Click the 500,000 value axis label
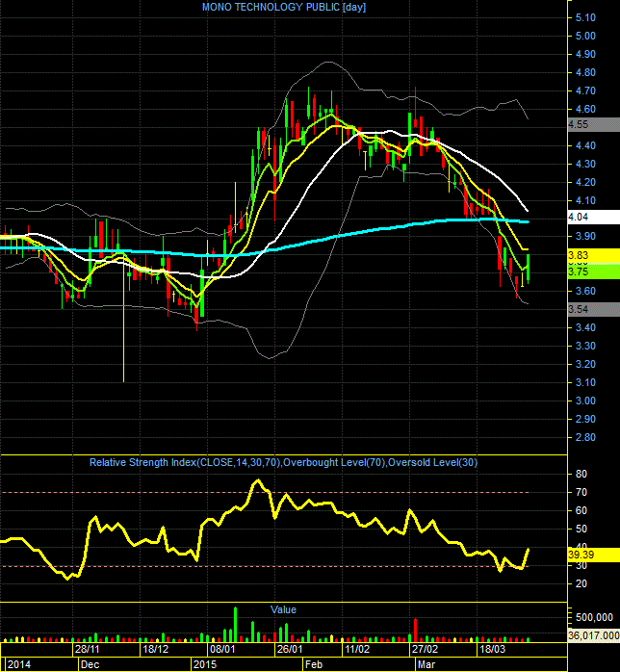The height and width of the screenshot is (672, 620). [594, 617]
